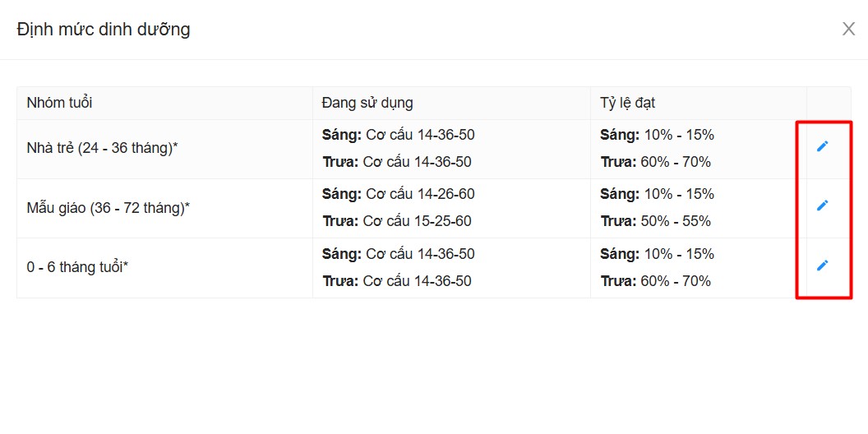This screenshot has width=868, height=434.
Task: Click the Tỷ lệ đạt column header
Action: [628, 103]
